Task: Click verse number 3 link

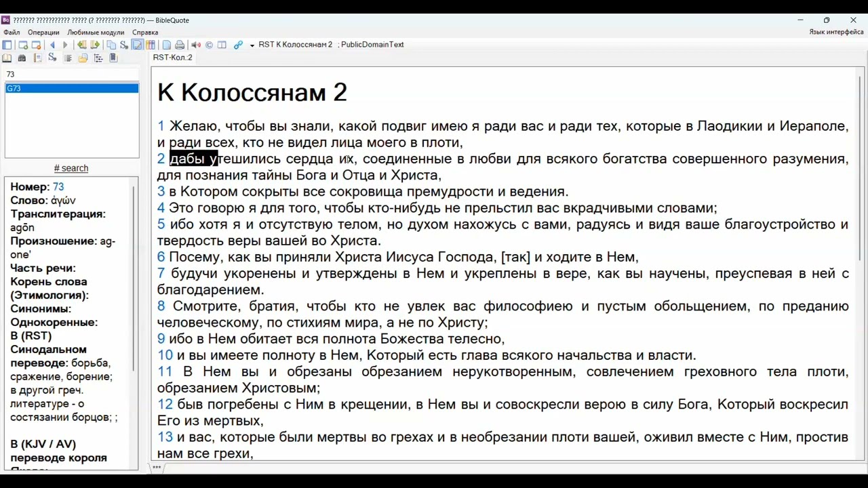Action: 161,192
